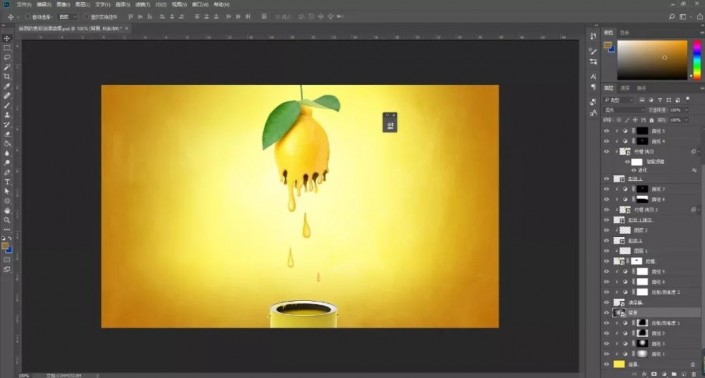Select the Eraser tool
This screenshot has width=705, height=378.
[x=7, y=134]
